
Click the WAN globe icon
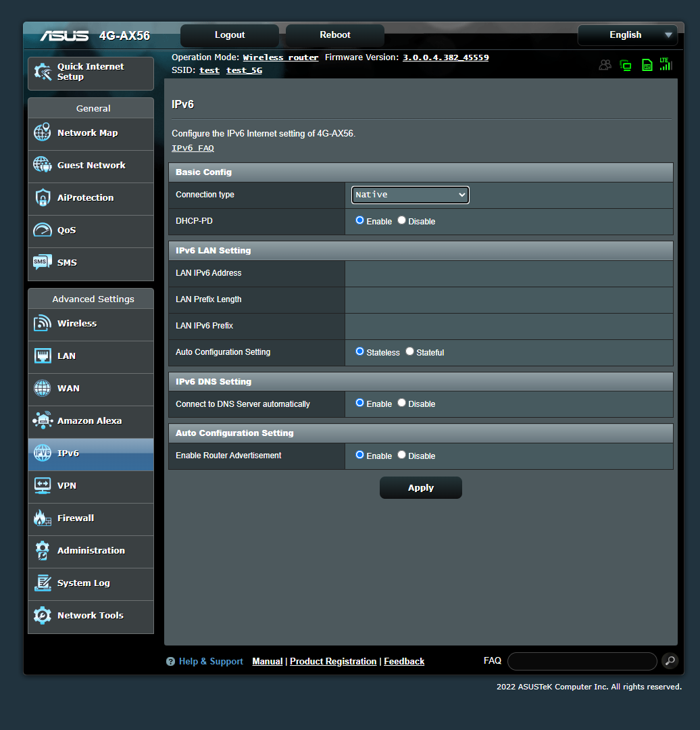point(43,388)
